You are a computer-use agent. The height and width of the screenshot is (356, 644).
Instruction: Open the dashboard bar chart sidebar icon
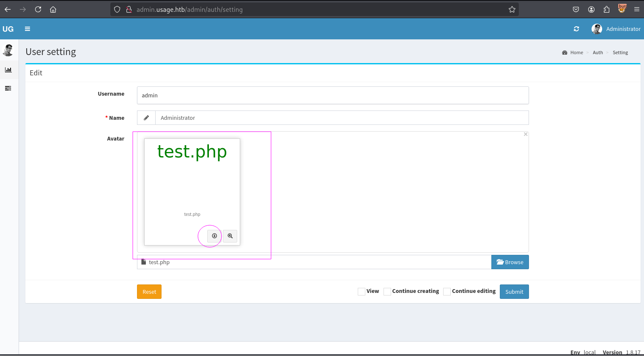click(8, 70)
